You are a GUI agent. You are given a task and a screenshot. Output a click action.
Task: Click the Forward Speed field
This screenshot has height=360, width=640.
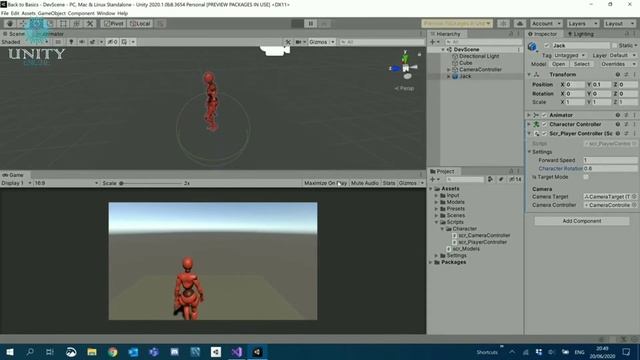[x=610, y=160]
